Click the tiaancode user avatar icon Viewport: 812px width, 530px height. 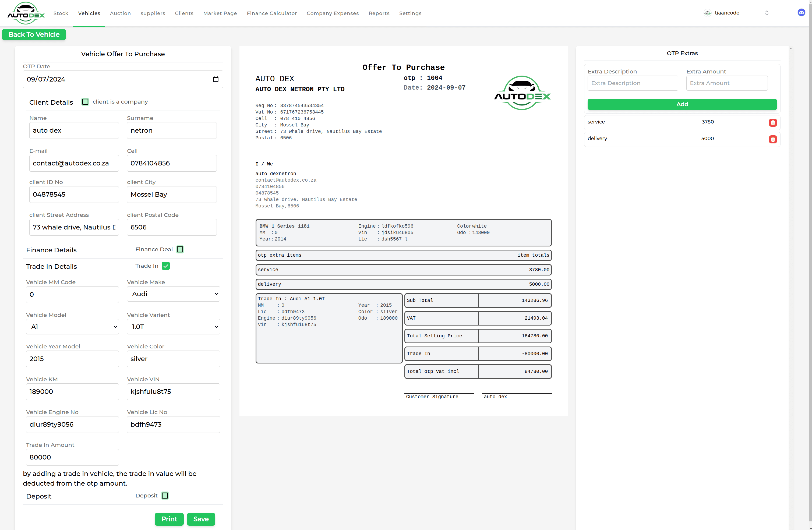[707, 13]
